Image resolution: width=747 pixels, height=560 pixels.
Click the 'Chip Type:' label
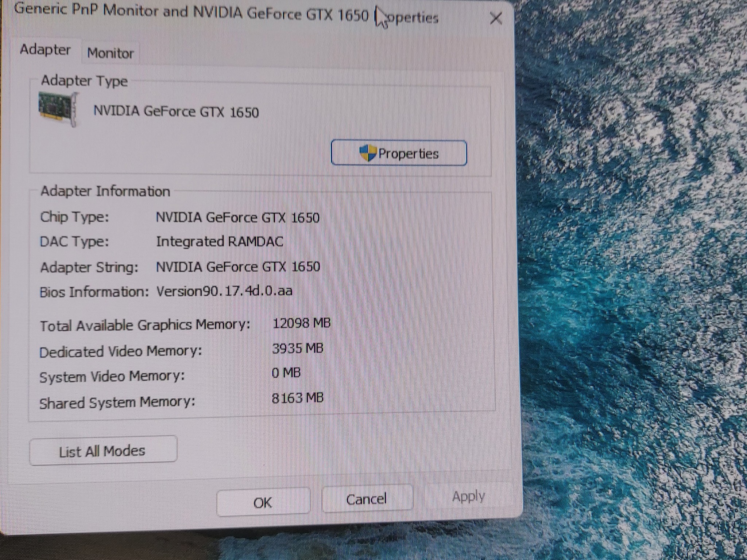point(74,217)
